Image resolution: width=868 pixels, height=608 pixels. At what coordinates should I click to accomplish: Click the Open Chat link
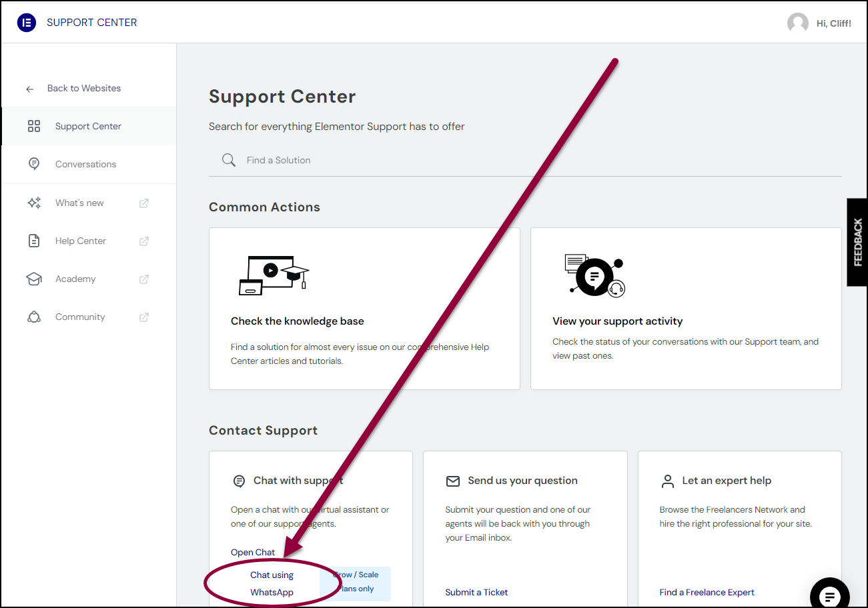(x=253, y=552)
